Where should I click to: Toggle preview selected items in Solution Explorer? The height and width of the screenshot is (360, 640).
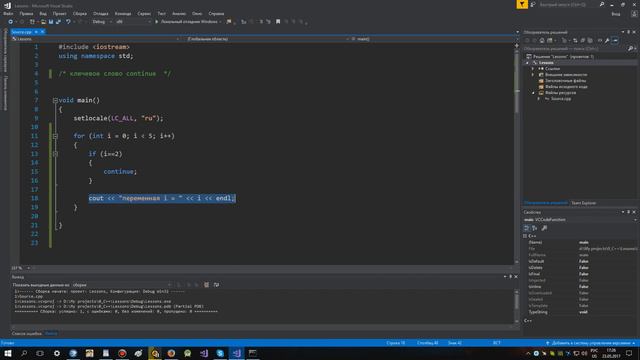[615, 40]
